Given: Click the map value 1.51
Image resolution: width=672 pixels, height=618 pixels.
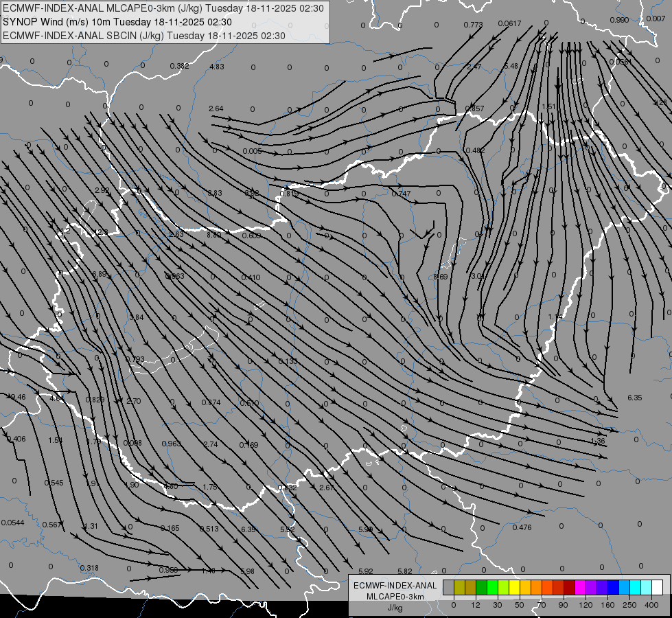Looking at the screenshot, I should [x=548, y=106].
